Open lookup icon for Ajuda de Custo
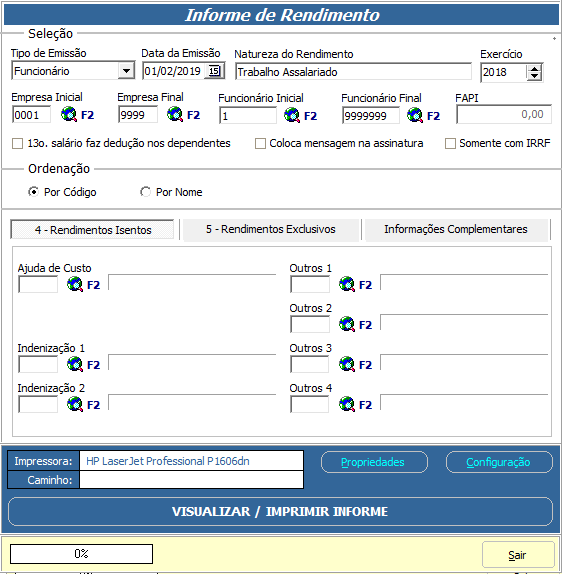This screenshot has width=562, height=574. [x=75, y=284]
